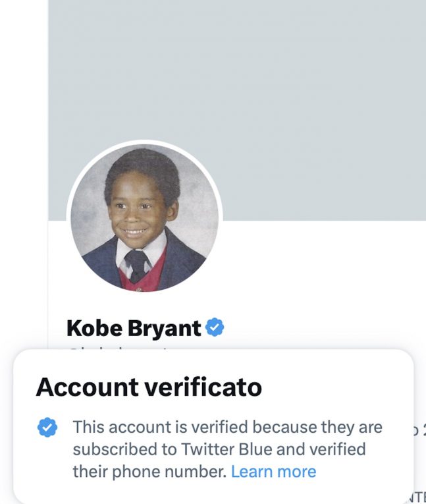Click the "their phone number." text in popup

point(149,472)
